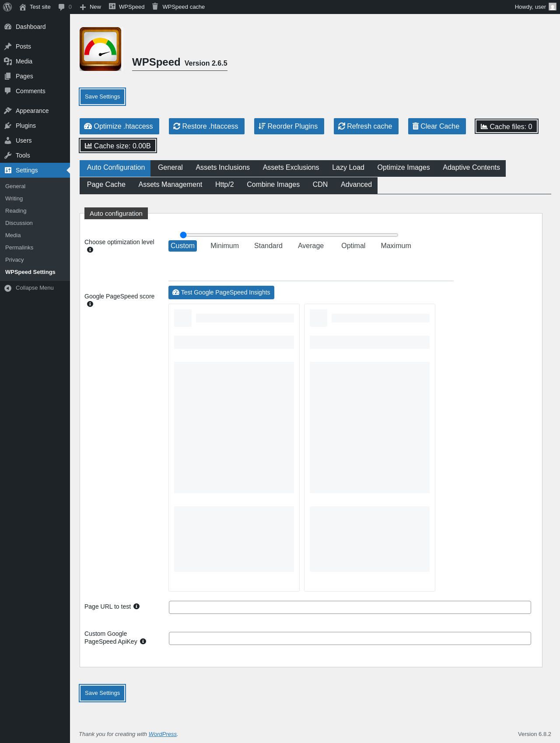This screenshot has height=743, width=560.
Task: Click info icon under Choose optimization level
Action: [90, 250]
